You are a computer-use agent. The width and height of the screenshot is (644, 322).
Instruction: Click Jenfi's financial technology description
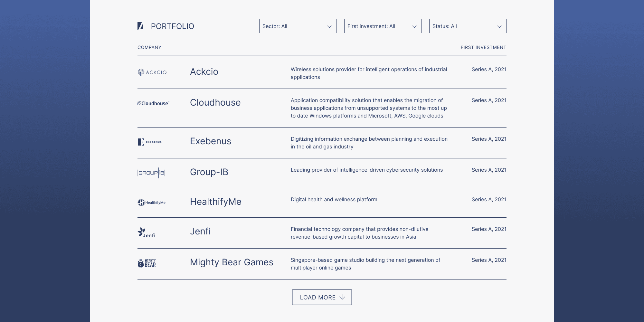point(360,233)
